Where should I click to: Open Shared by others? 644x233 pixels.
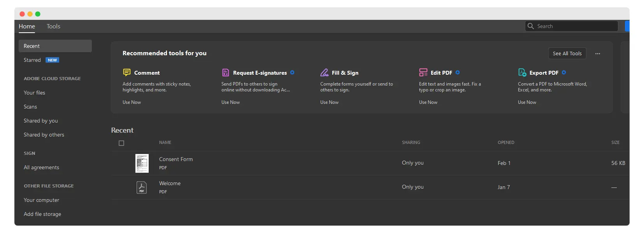click(x=44, y=135)
